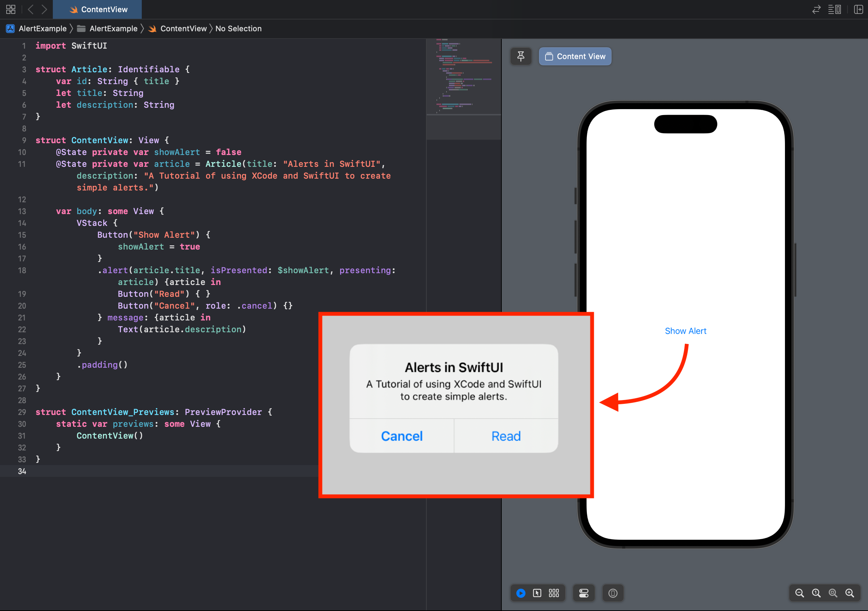Go forward in editor history
The width and height of the screenshot is (868, 611).
point(44,9)
